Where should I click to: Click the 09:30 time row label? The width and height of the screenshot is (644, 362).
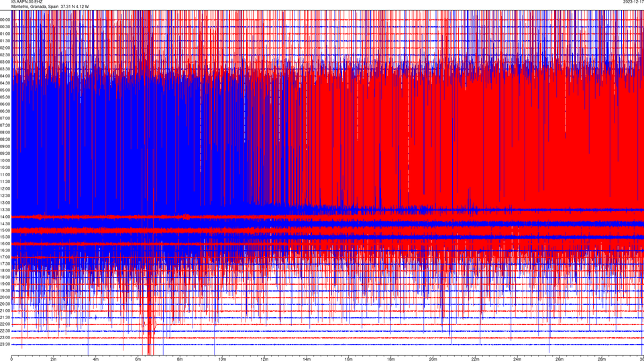point(5,153)
